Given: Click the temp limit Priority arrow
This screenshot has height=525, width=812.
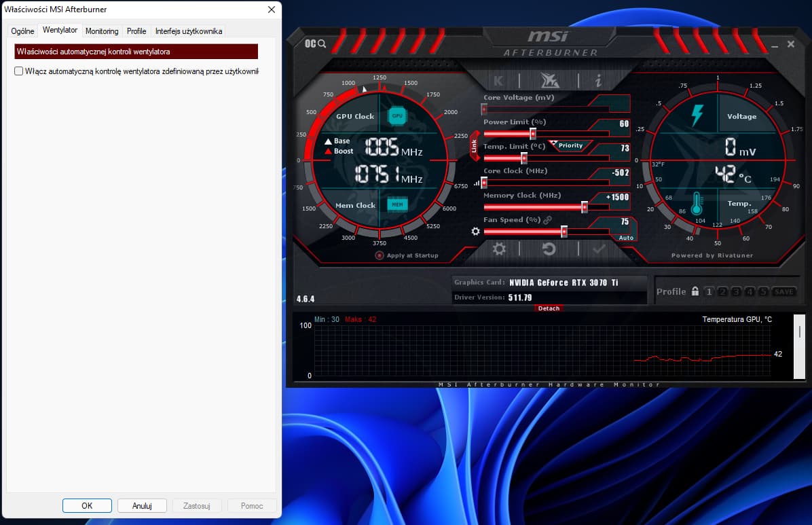Looking at the screenshot, I should click(x=554, y=145).
